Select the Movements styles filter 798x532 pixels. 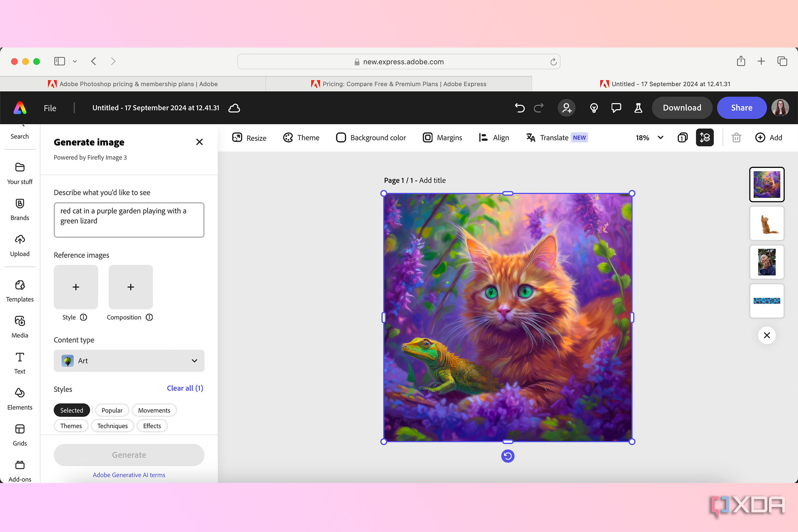[x=154, y=410]
